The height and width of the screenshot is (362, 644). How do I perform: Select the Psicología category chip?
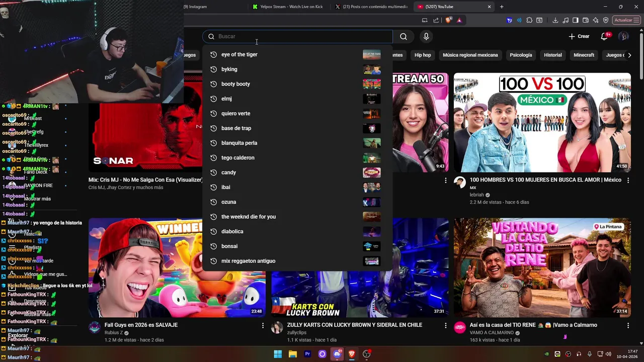coord(521,55)
